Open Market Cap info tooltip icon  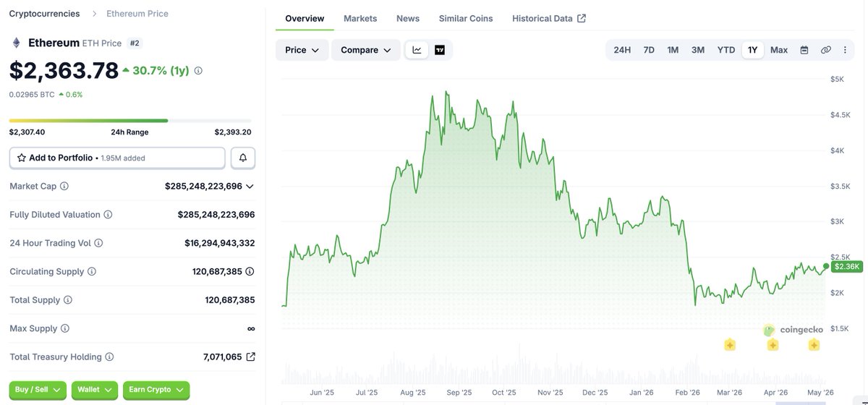pyautogui.click(x=64, y=187)
